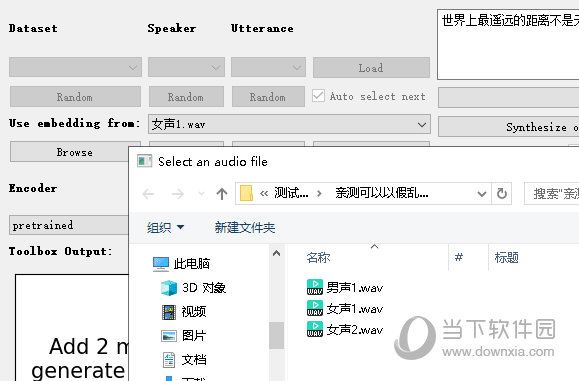
Task: Click Random button under Dataset
Action: 75,97
